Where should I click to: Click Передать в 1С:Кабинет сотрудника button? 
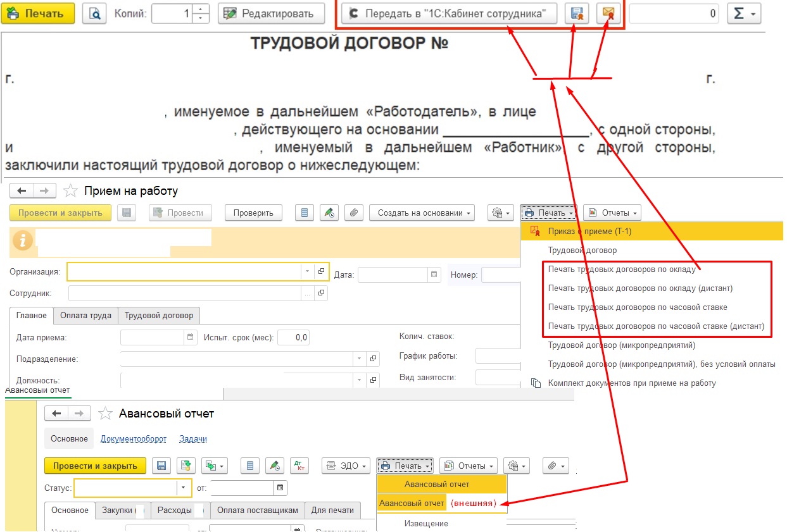point(449,13)
